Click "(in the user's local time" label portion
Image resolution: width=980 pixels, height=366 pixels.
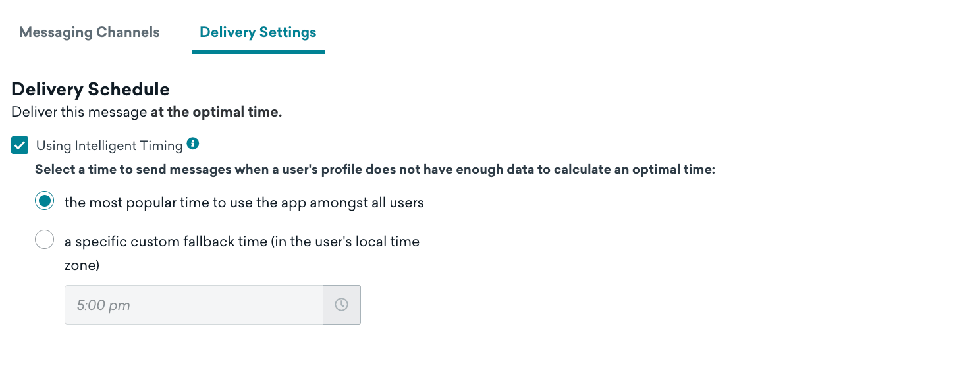click(x=345, y=242)
